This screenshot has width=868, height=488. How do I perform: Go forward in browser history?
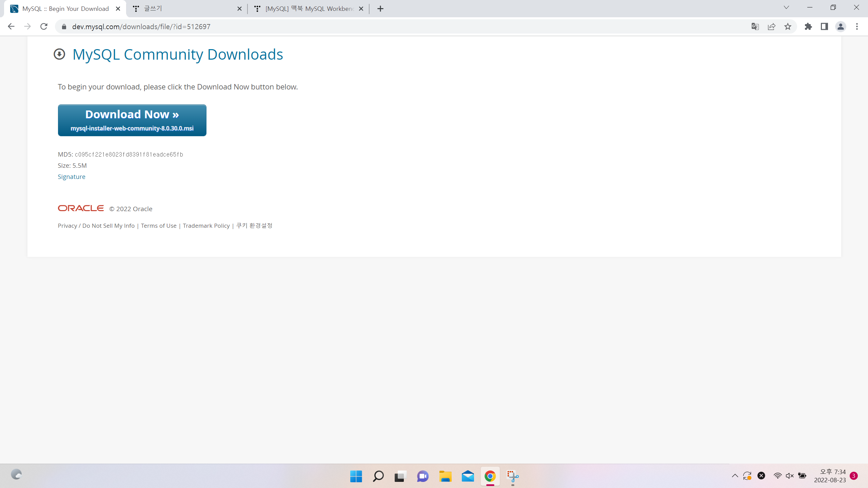pyautogui.click(x=27, y=26)
